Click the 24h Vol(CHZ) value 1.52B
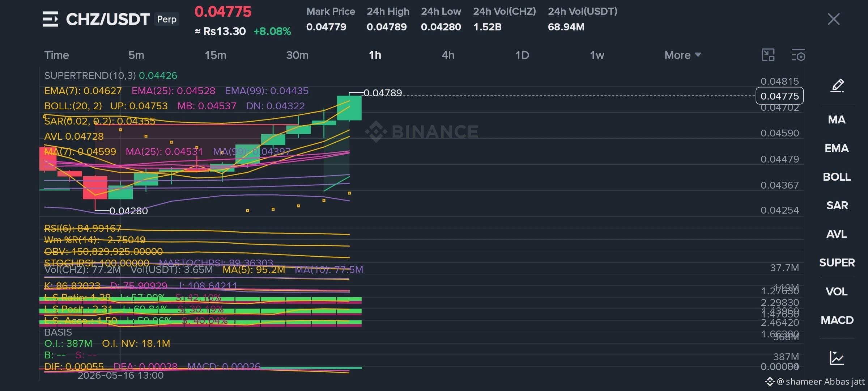Viewport: 868px width, 391px height. pos(488,27)
